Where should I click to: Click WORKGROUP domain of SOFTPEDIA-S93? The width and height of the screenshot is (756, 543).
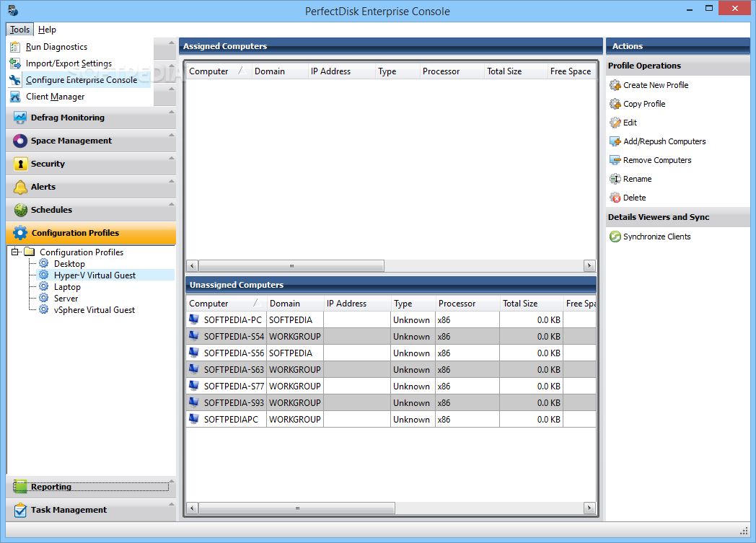point(294,403)
